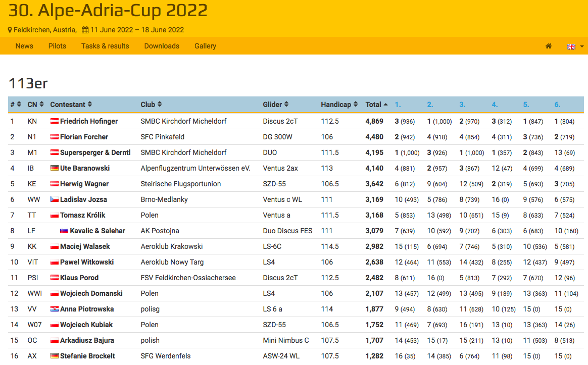Click Austrian flag beside Klaus Porod
Screen dimensions: 588x365
point(55,278)
